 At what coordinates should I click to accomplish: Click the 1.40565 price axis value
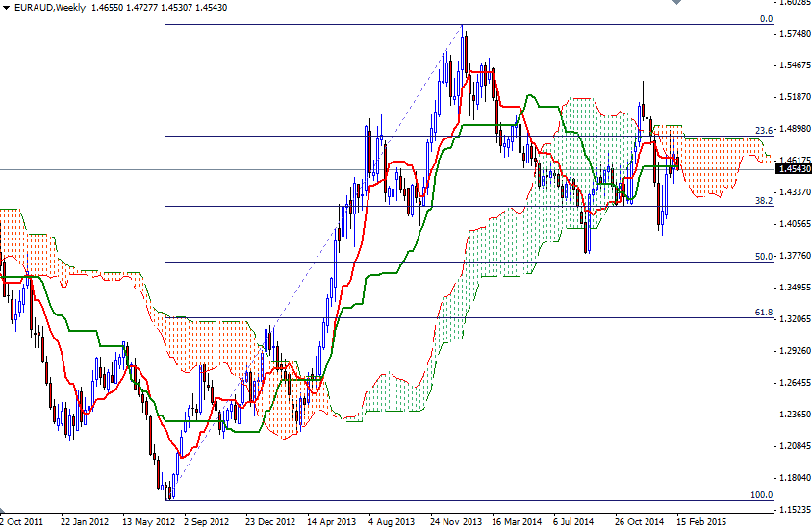(x=795, y=224)
